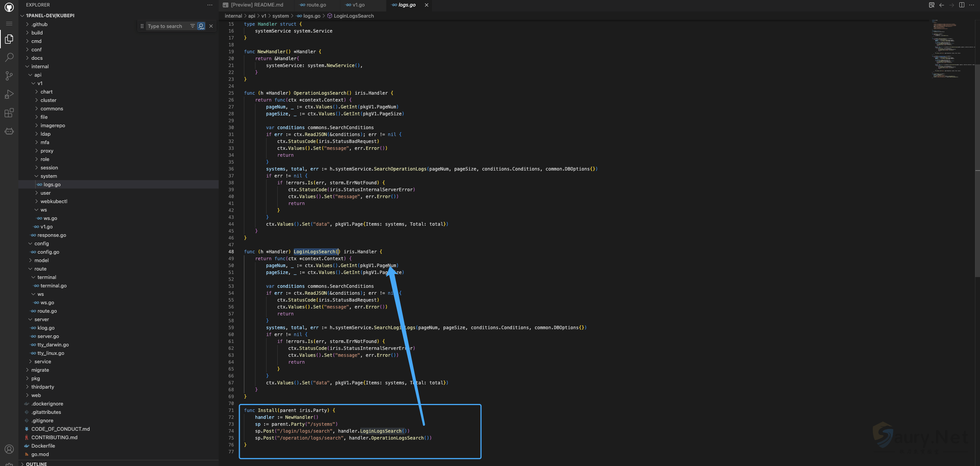Toggle filter mode in explorer search widget
The image size is (980, 466).
tap(192, 26)
